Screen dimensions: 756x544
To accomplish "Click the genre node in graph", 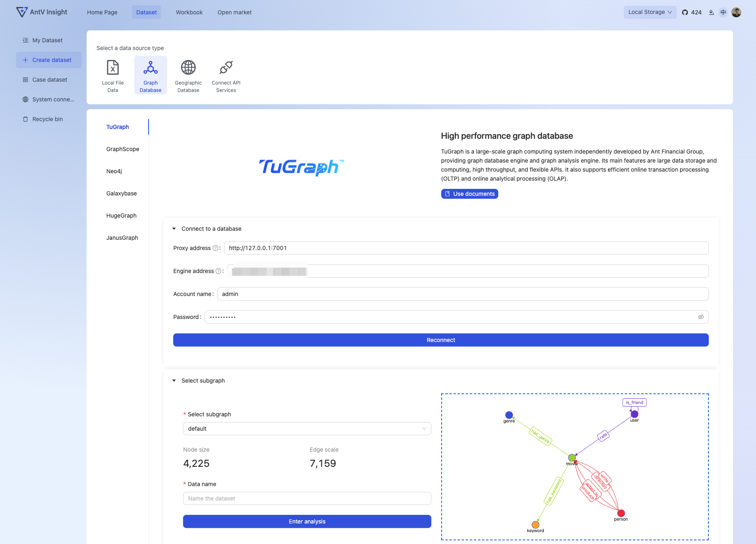I will [x=509, y=415].
